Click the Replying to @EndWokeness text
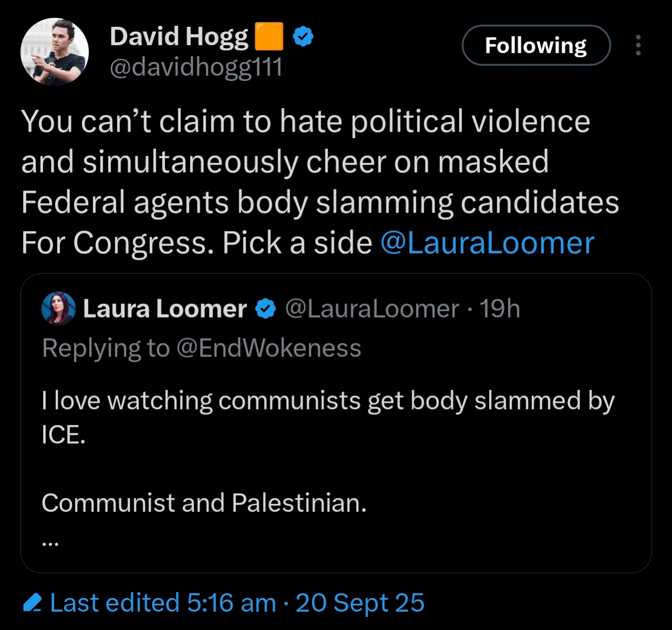Viewport: 672px width, 630px height. 202,348
